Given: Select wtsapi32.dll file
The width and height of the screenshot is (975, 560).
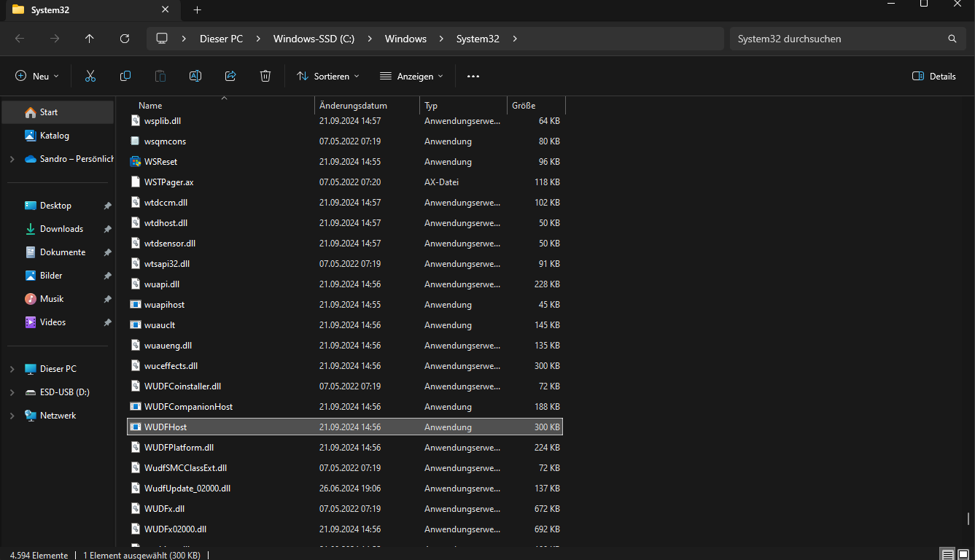Looking at the screenshot, I should (x=345, y=264).
